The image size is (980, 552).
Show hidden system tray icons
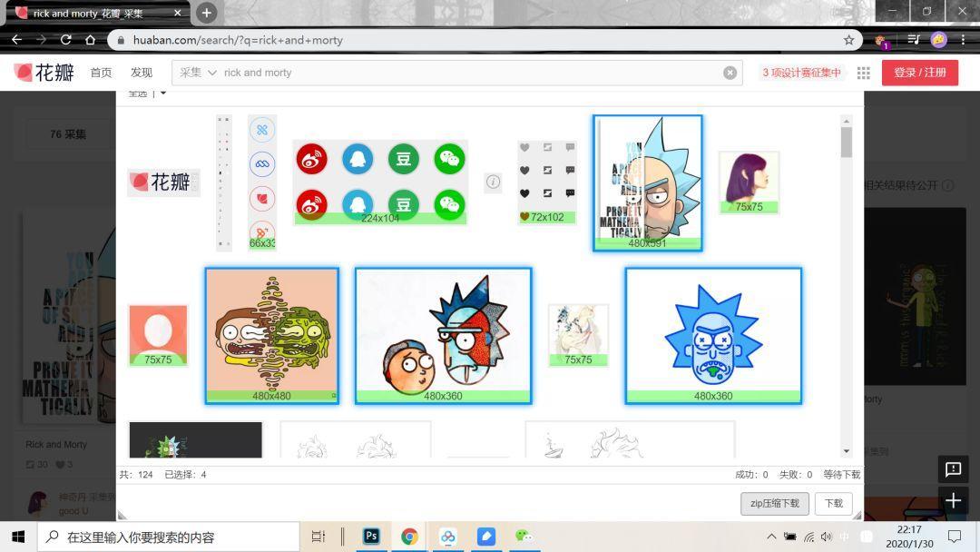[x=771, y=537]
